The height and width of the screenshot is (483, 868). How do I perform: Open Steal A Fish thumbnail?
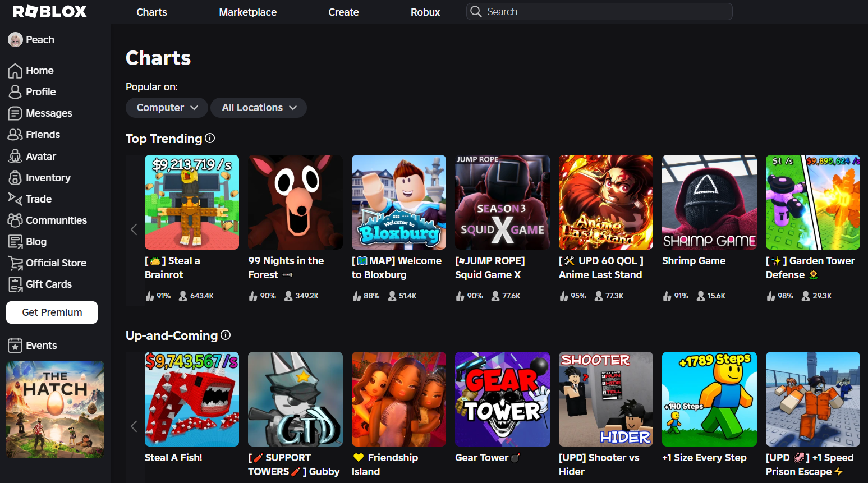192,399
